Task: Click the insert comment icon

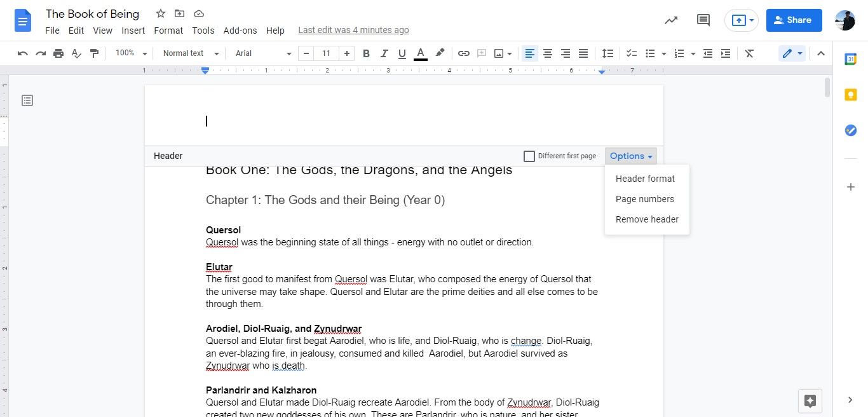Action: 481,53
